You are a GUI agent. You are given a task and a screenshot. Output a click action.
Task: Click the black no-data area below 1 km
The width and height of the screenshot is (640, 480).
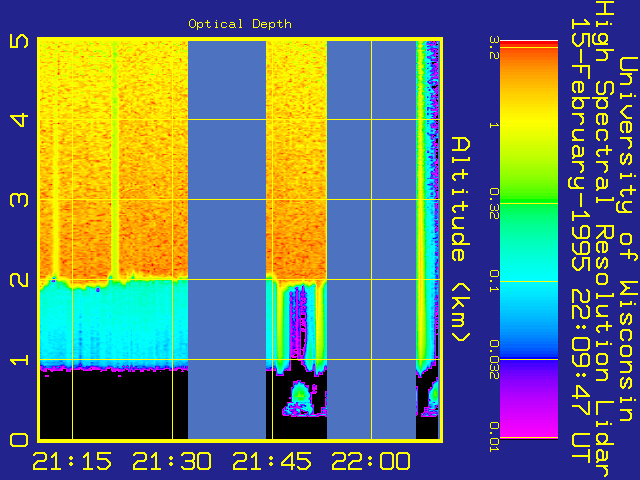(113, 404)
